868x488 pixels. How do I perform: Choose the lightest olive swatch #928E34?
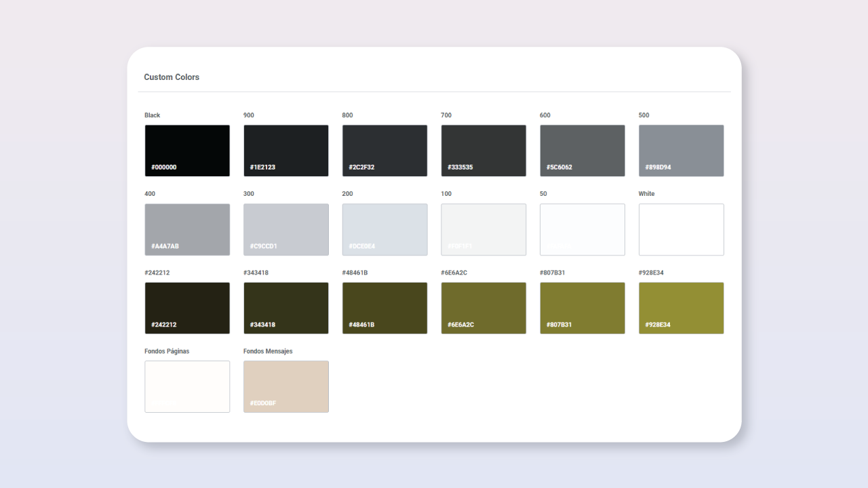pyautogui.click(x=682, y=308)
